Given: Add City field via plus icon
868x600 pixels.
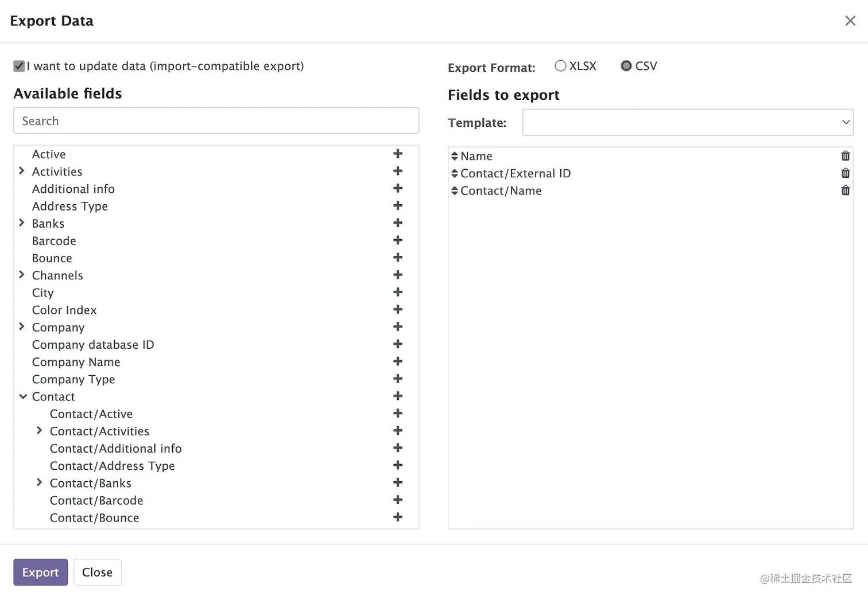Looking at the screenshot, I should pos(398,292).
